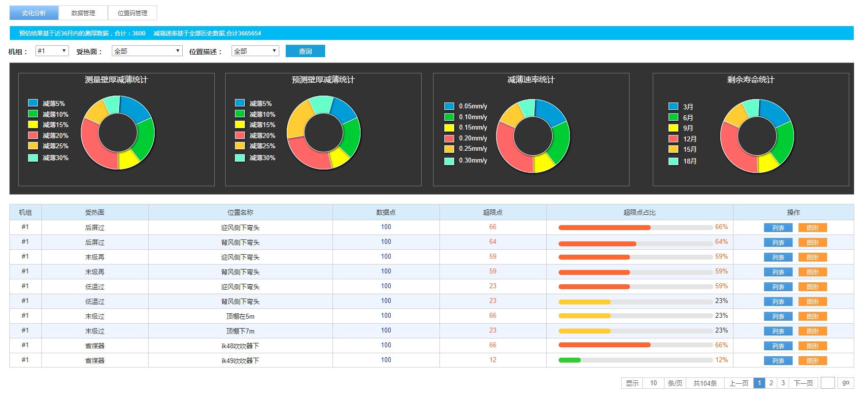Click the go button
Screen dimensions: 868x402
point(846,383)
